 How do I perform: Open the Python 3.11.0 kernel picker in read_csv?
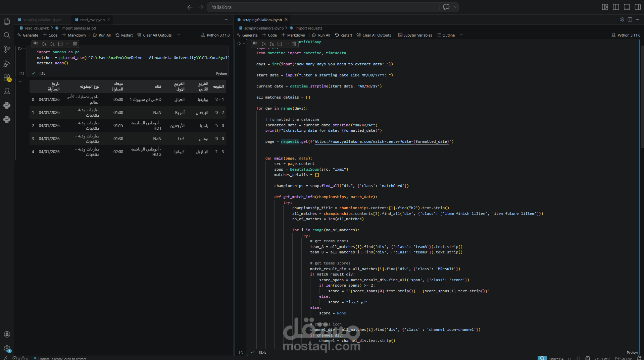click(215, 35)
